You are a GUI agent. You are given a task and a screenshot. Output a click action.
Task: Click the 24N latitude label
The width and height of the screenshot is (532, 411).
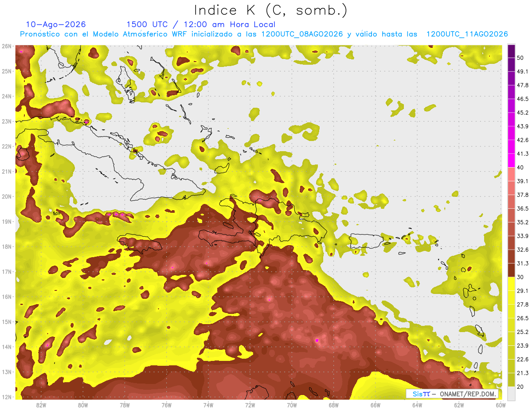pos(6,96)
